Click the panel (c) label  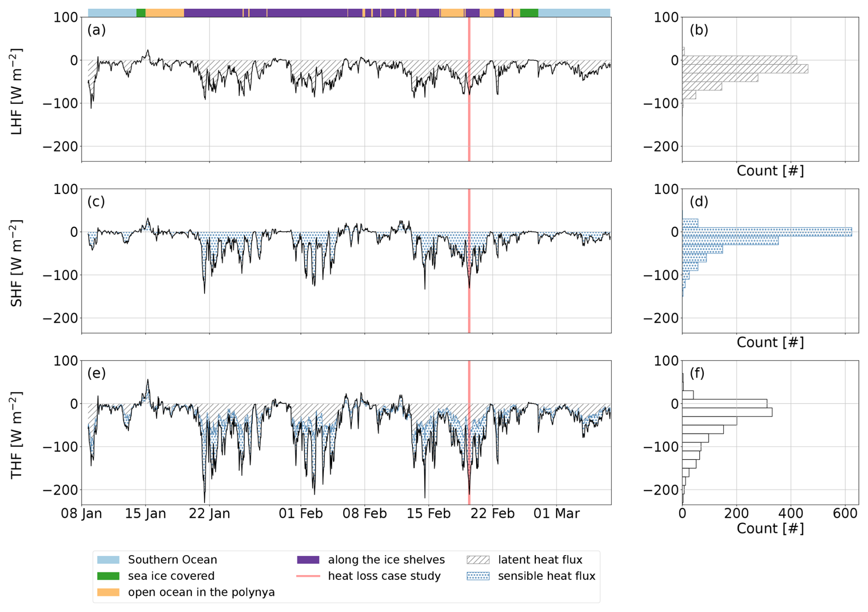click(96, 202)
